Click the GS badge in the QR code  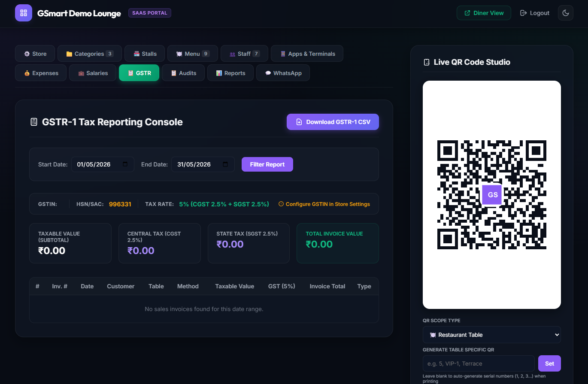(493, 195)
